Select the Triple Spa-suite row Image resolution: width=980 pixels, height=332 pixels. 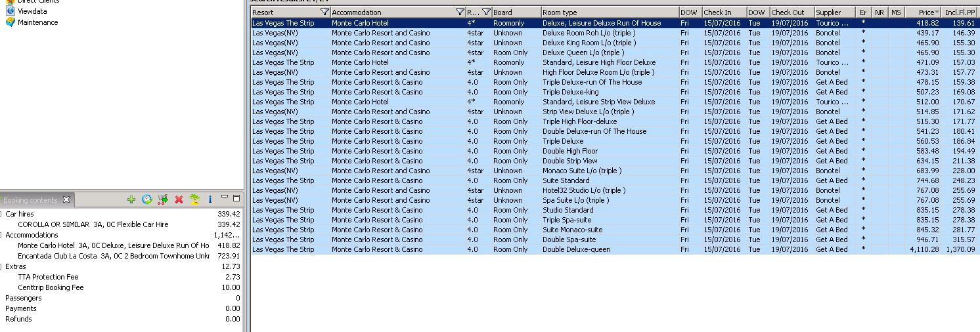(615, 220)
